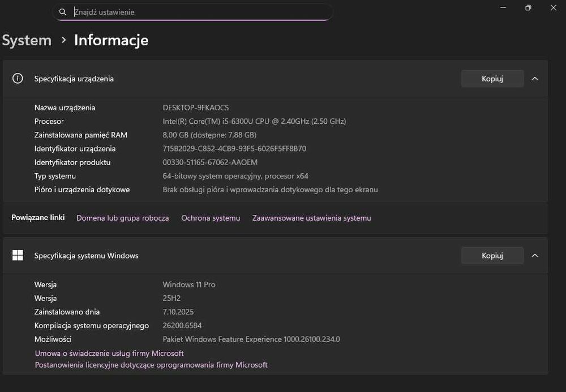The width and height of the screenshot is (566, 392).
Task: Click the Powiązane linki label
Action: click(38, 217)
